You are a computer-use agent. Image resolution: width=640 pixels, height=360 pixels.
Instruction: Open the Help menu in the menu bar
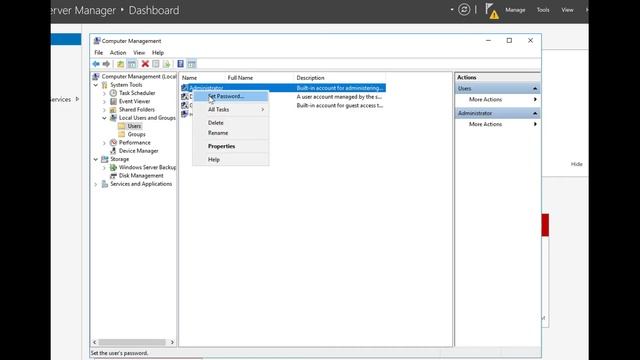tap(158, 53)
